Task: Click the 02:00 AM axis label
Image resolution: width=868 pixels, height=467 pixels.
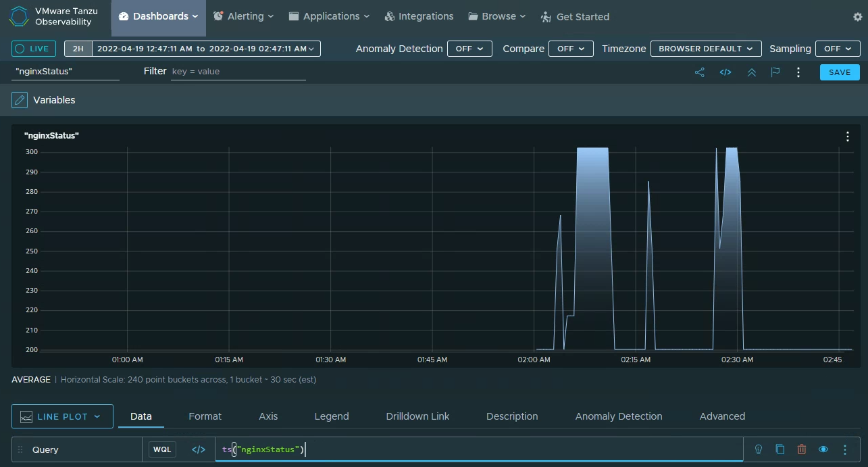Action: pos(534,360)
